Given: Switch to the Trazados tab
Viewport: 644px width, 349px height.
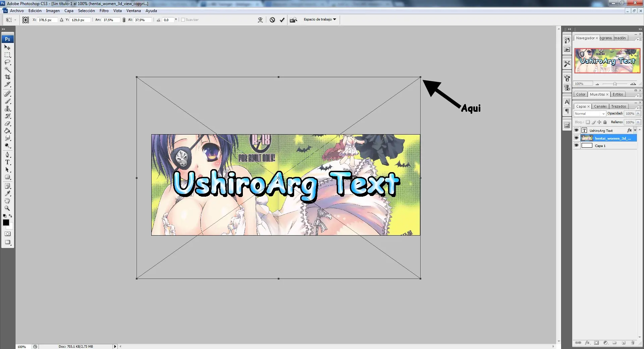Looking at the screenshot, I should pos(619,106).
